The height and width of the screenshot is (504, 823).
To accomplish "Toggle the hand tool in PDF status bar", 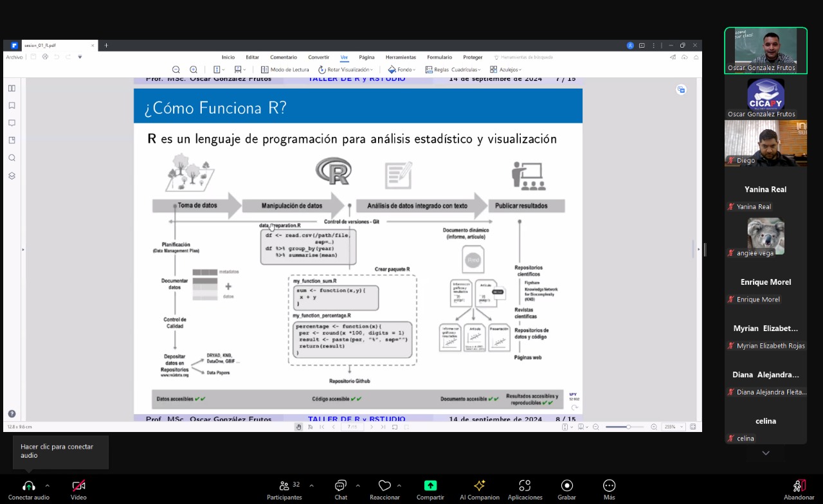I will [298, 427].
